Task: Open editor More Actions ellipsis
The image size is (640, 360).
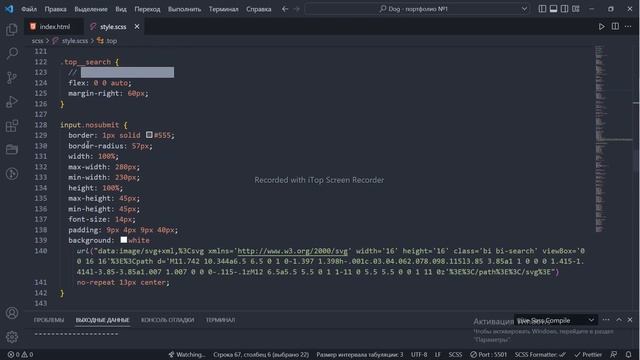Action: click(x=628, y=27)
